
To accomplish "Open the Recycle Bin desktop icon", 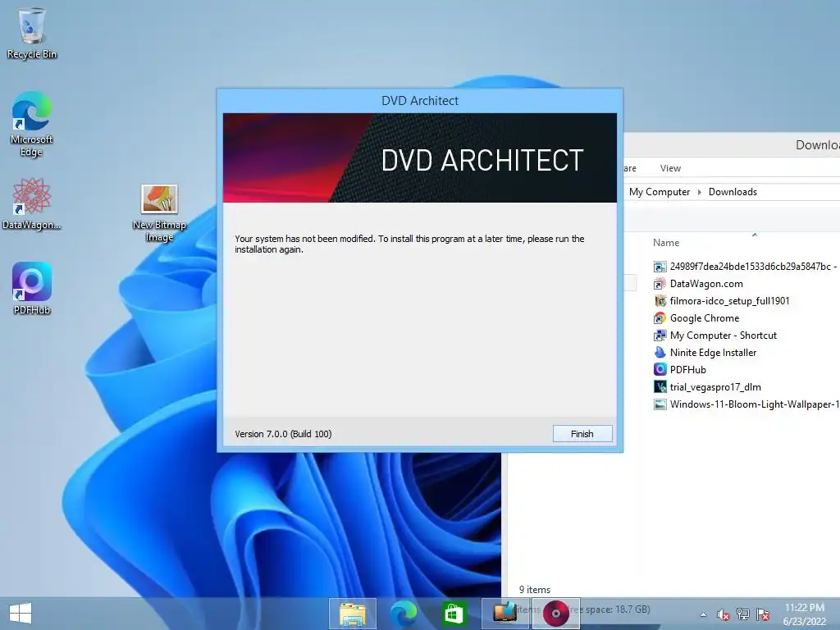I will tap(32, 33).
